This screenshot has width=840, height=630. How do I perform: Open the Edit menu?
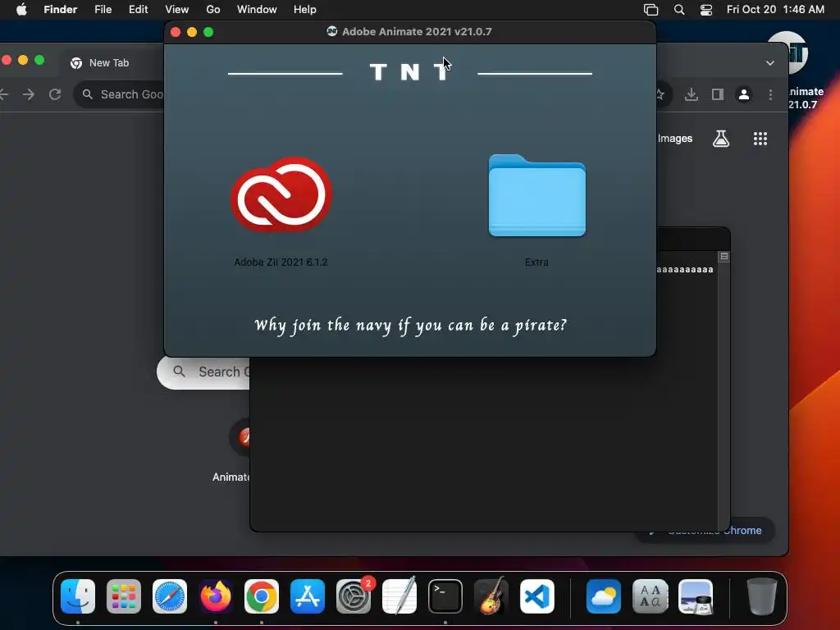coord(138,10)
